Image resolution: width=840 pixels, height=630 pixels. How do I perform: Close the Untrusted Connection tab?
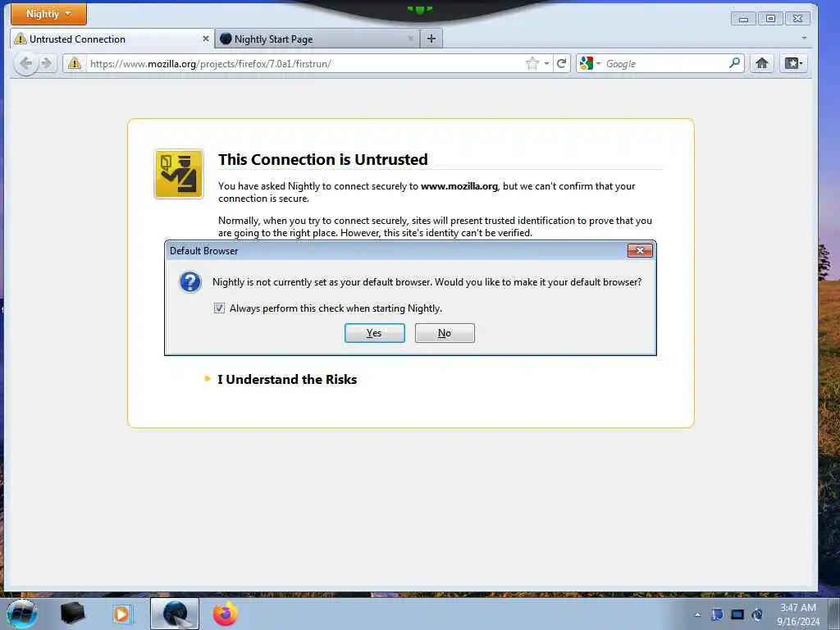205,39
